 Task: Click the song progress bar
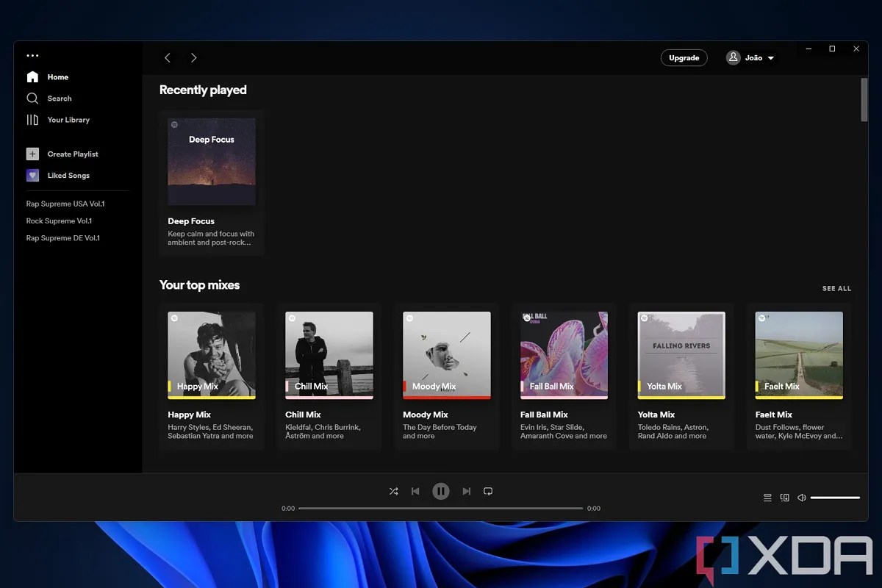tap(441, 508)
